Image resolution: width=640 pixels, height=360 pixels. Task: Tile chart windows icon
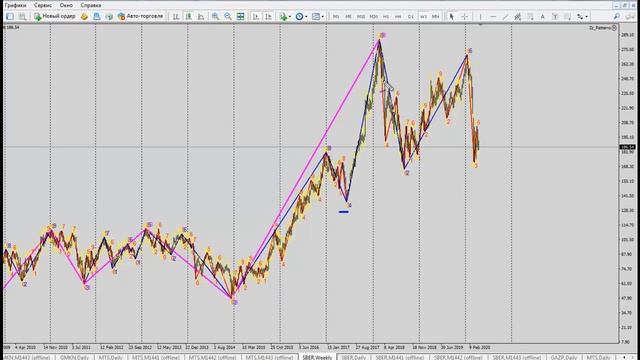pos(240,16)
